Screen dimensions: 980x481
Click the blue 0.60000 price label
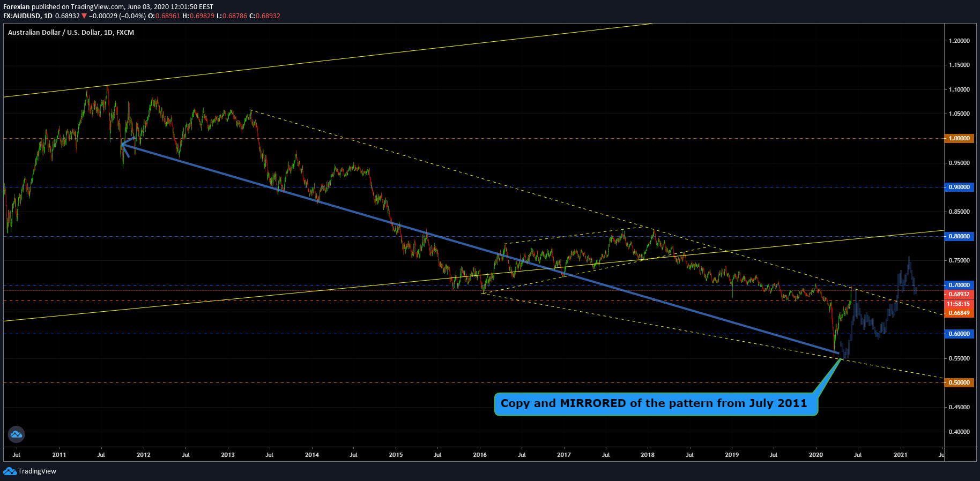tap(959, 334)
